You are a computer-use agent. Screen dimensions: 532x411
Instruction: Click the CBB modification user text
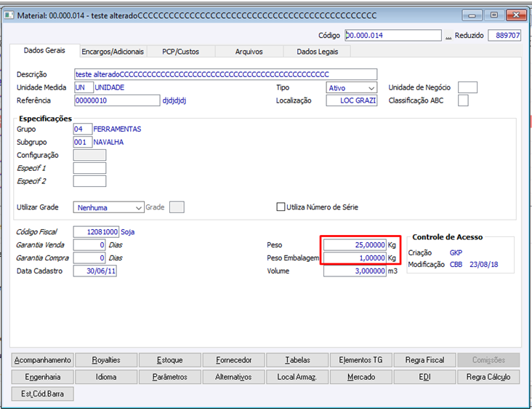[456, 264]
